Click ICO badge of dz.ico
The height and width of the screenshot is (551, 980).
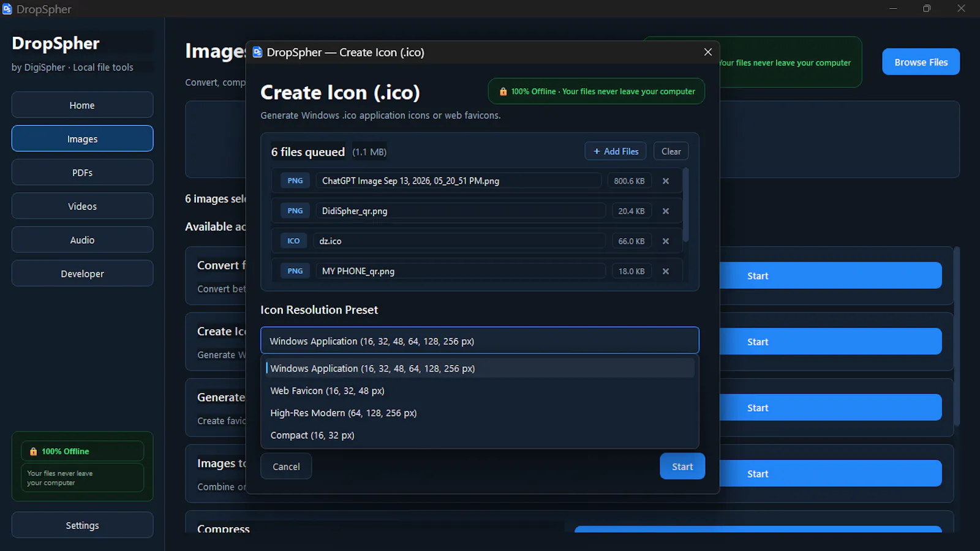293,241
